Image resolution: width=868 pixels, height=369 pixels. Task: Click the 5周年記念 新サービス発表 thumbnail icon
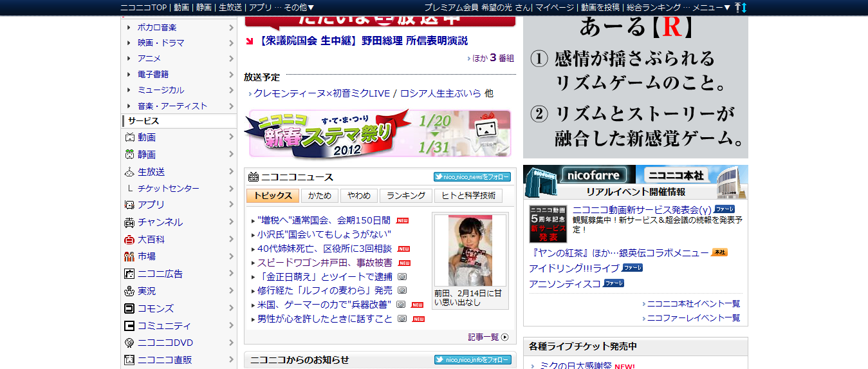(548, 223)
